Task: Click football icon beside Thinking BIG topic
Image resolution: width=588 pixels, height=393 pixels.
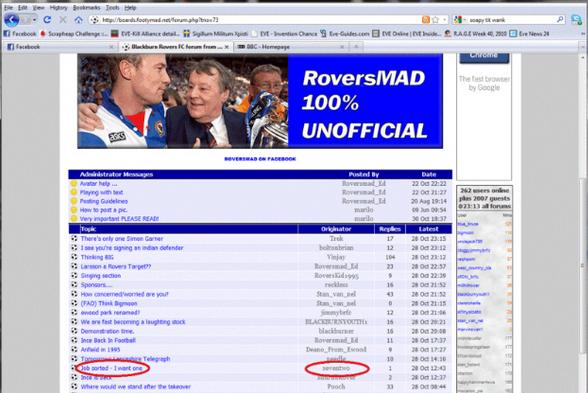Action: (74, 257)
